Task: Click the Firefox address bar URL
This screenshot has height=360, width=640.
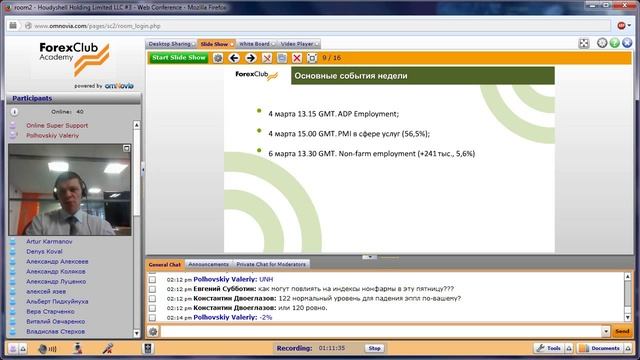Action: coord(97,26)
